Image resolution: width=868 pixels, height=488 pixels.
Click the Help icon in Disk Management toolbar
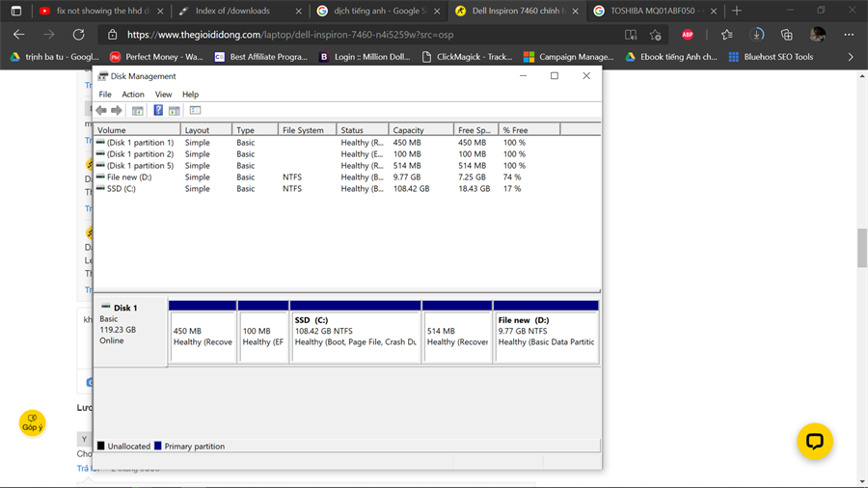158,111
